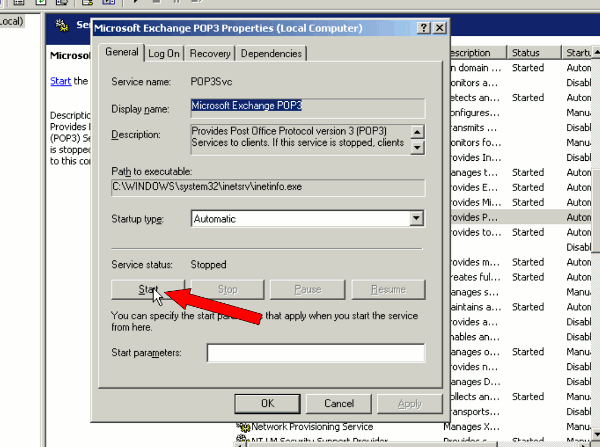Sort services by the Startup column header
The width and height of the screenshot is (600, 447).
click(577, 52)
